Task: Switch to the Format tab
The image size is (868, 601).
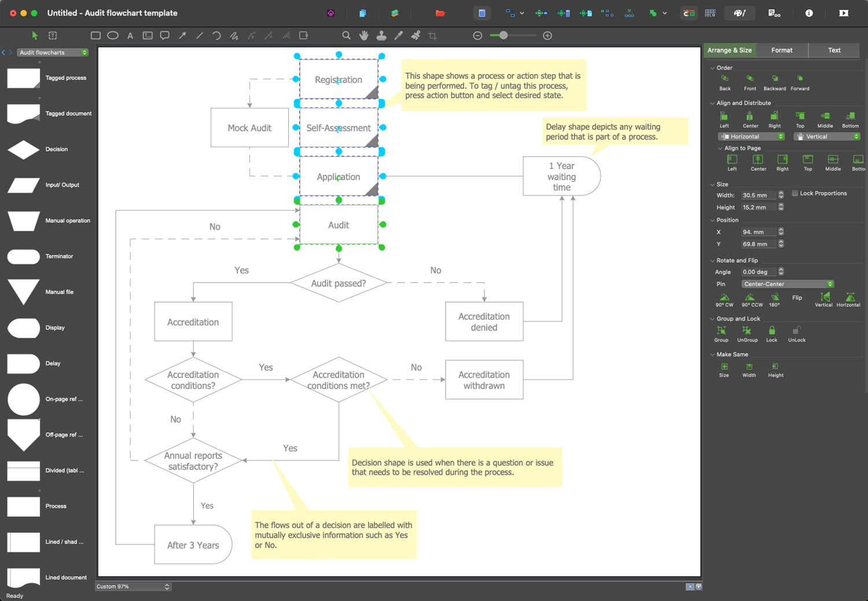Action: coord(781,50)
